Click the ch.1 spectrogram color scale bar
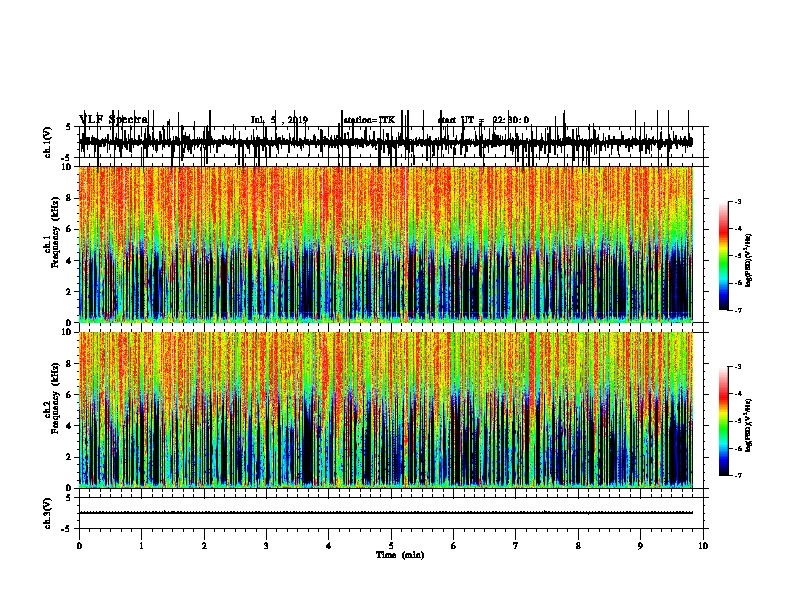792x612 pixels. pyautogui.click(x=724, y=256)
